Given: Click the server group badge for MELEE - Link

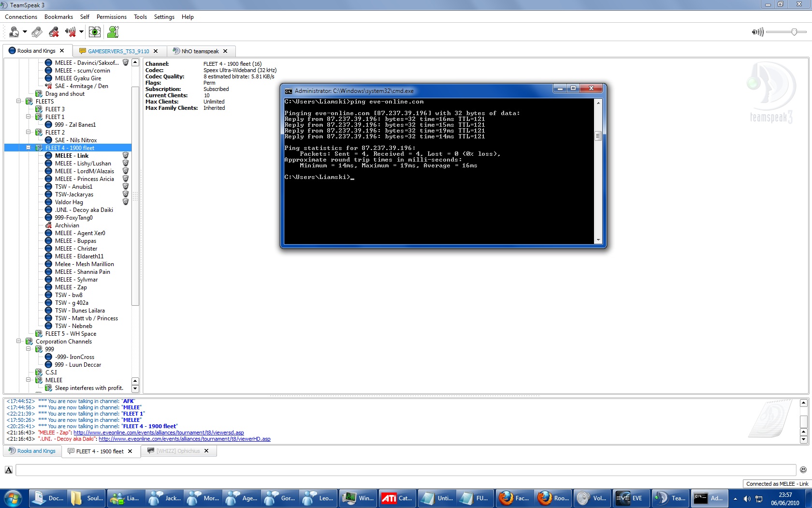Looking at the screenshot, I should (126, 156).
